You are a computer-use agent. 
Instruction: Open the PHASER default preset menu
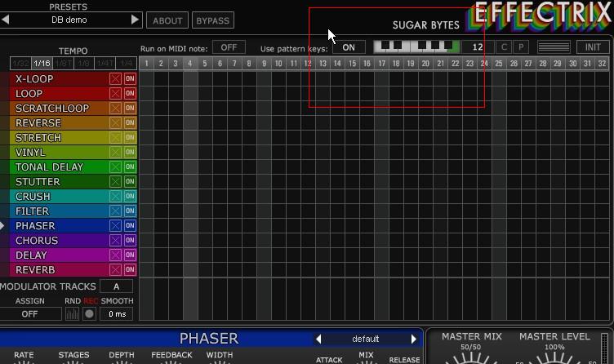[366, 339]
